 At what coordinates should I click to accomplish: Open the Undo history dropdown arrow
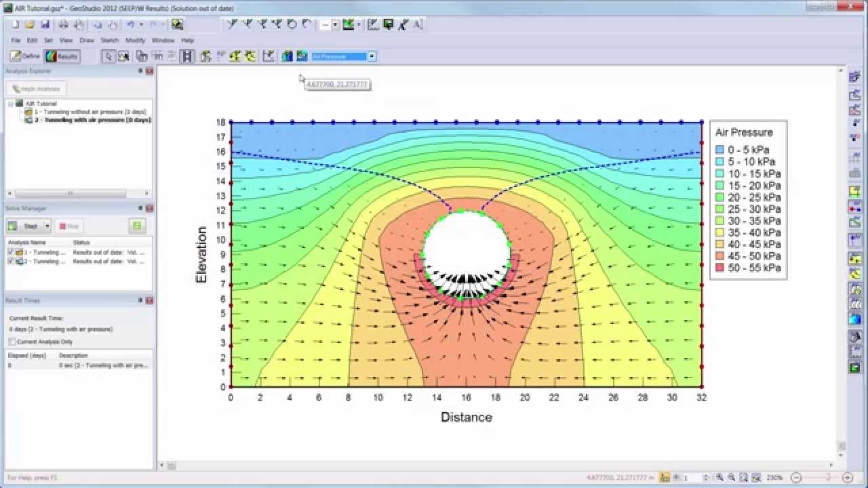tap(140, 24)
